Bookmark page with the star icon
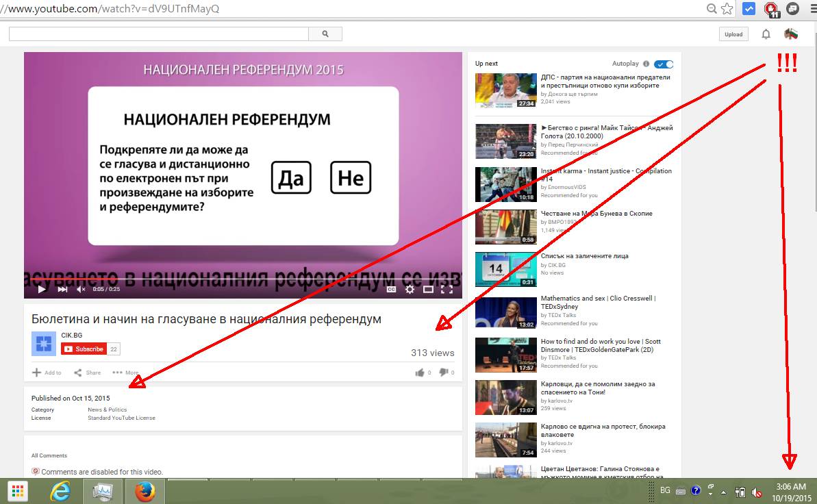 coord(727,9)
